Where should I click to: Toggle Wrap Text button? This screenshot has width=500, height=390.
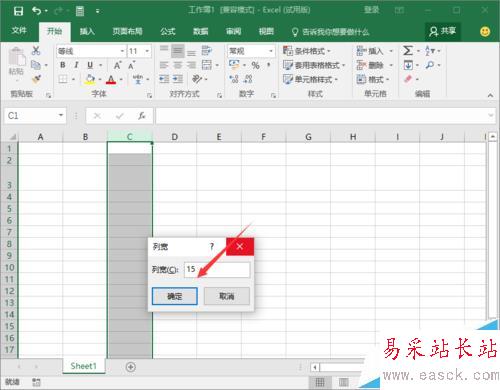(x=207, y=51)
